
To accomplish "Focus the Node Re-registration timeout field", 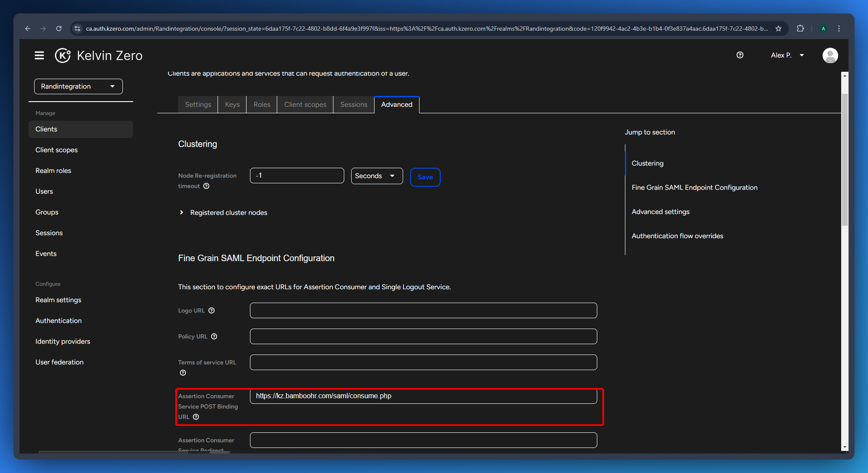I will coord(297,176).
